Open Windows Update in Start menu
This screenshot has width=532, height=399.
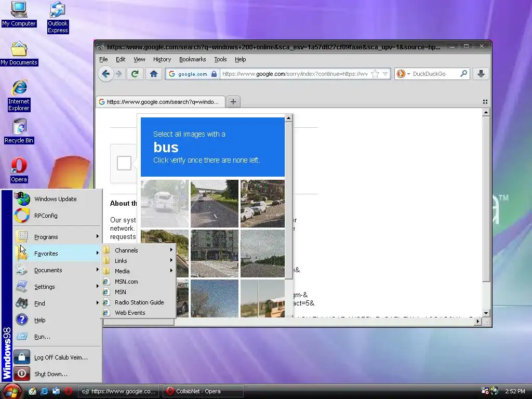(57, 199)
